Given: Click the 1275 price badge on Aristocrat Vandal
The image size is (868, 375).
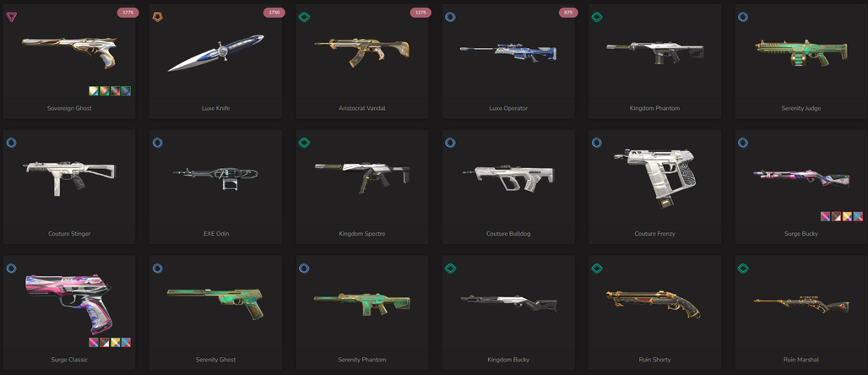Looking at the screenshot, I should (x=420, y=13).
